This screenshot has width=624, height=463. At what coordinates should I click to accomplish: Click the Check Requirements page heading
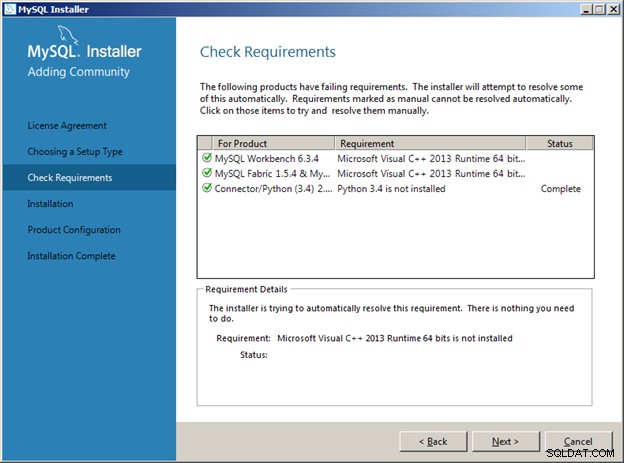(267, 52)
